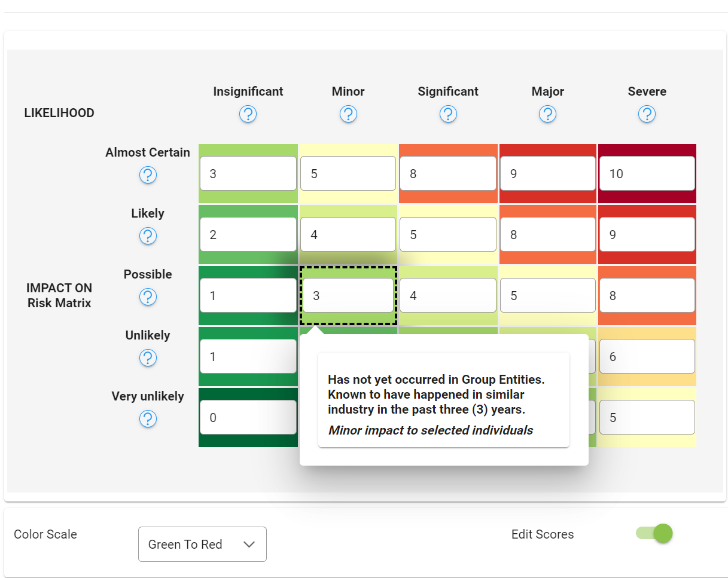Select the Very unlikely Insignificant score field
This screenshot has width=728, height=578.
click(248, 417)
